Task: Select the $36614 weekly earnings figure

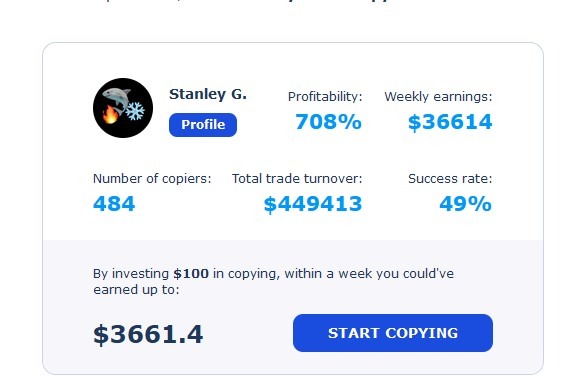Action: coord(450,122)
